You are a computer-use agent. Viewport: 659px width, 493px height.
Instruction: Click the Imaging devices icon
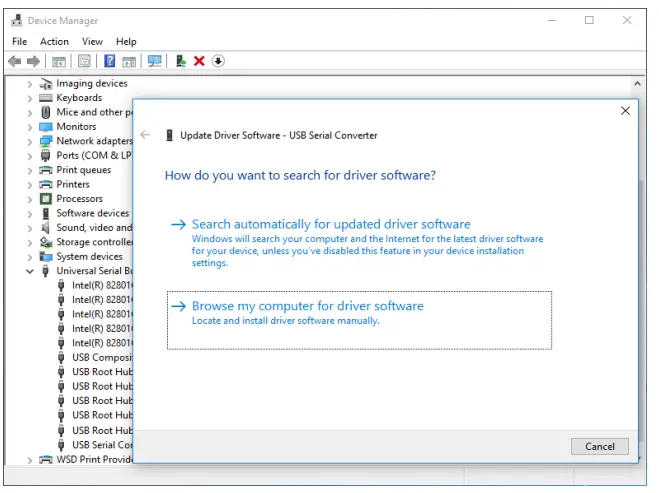46,84
